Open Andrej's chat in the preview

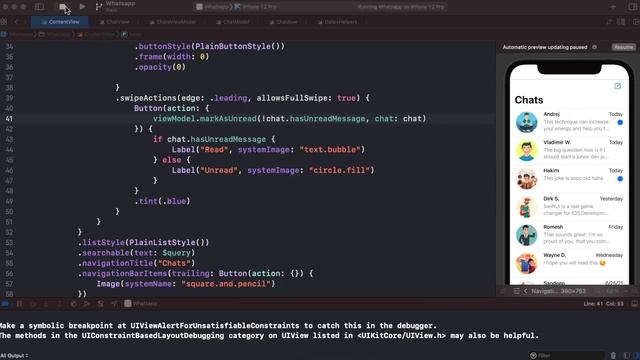tap(570, 122)
